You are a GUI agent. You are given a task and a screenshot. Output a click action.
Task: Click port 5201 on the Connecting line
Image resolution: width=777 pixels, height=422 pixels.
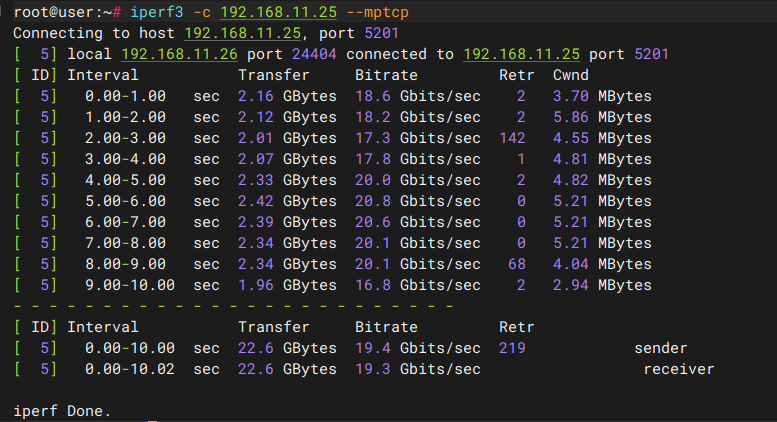pos(382,33)
